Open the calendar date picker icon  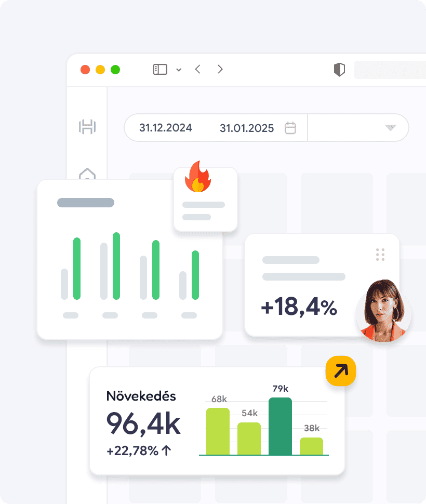[290, 128]
